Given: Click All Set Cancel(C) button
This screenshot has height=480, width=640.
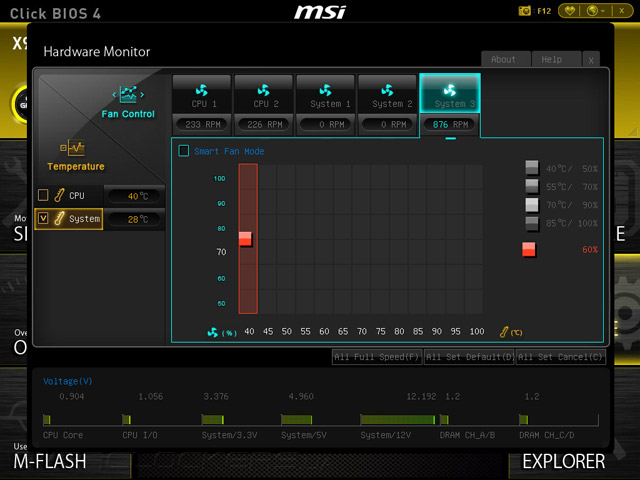Looking at the screenshot, I should [560, 357].
